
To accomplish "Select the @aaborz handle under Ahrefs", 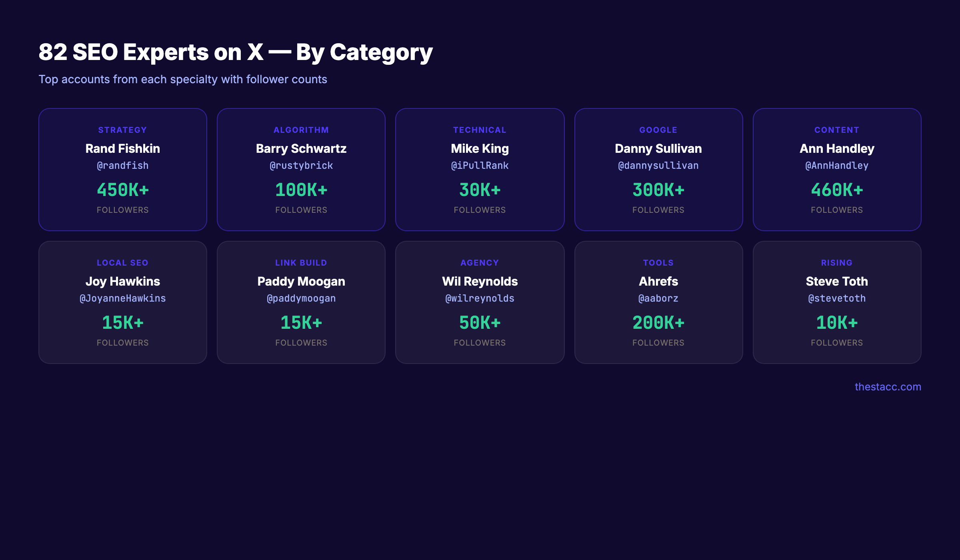I will tap(658, 298).
